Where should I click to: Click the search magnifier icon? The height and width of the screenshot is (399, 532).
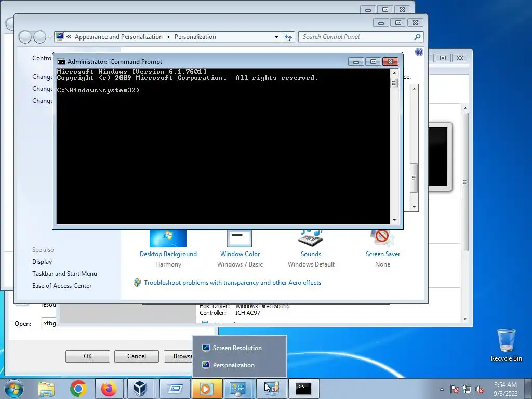[418, 37]
